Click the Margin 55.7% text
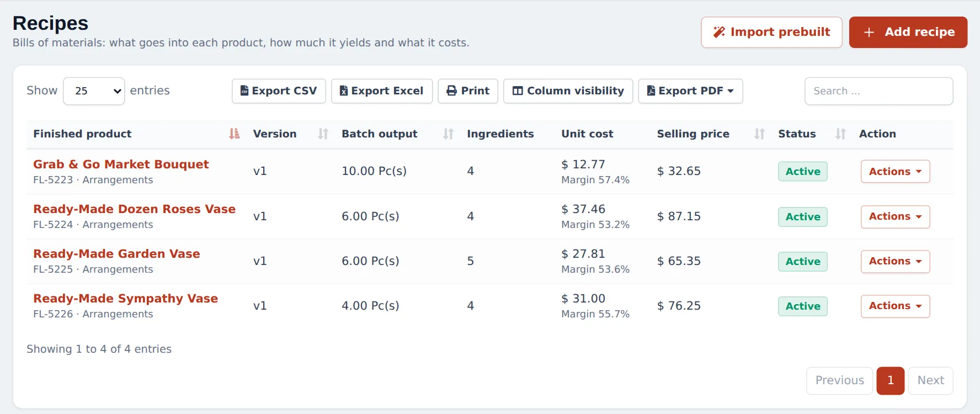Image resolution: width=980 pixels, height=414 pixels. coord(595,314)
